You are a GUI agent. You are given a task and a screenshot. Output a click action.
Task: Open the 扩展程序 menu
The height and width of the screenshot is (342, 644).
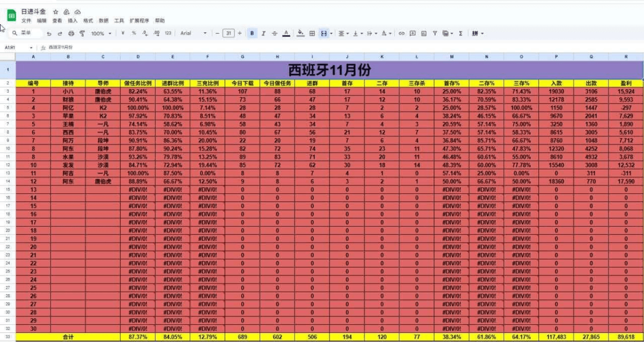click(140, 21)
